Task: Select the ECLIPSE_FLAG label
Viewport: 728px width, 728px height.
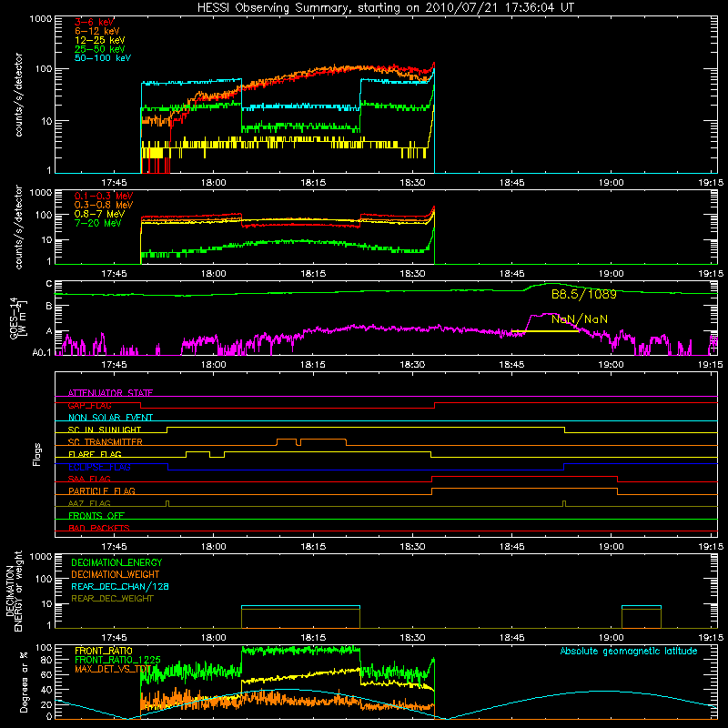Action: 99,467
